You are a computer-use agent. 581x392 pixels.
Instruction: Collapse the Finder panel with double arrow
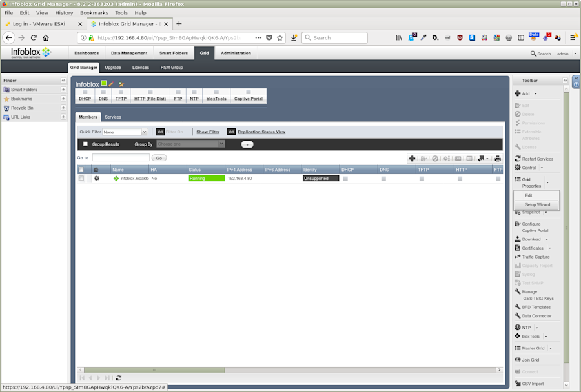tap(63, 80)
